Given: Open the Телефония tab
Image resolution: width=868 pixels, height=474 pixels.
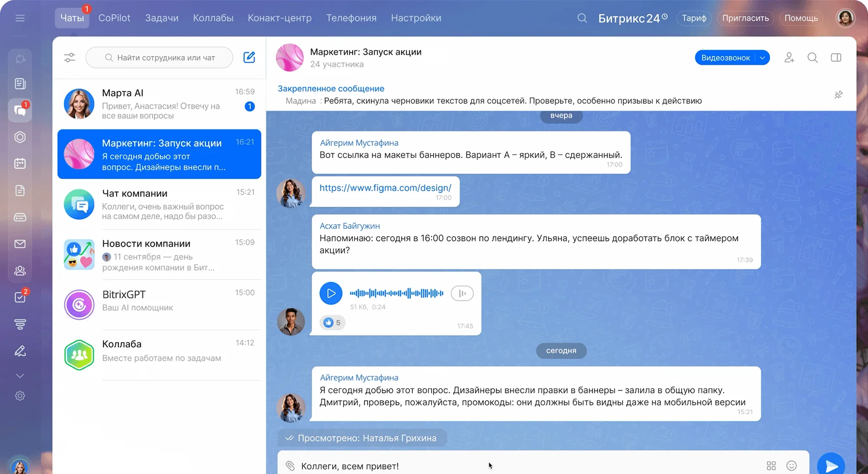Looking at the screenshot, I should point(351,18).
